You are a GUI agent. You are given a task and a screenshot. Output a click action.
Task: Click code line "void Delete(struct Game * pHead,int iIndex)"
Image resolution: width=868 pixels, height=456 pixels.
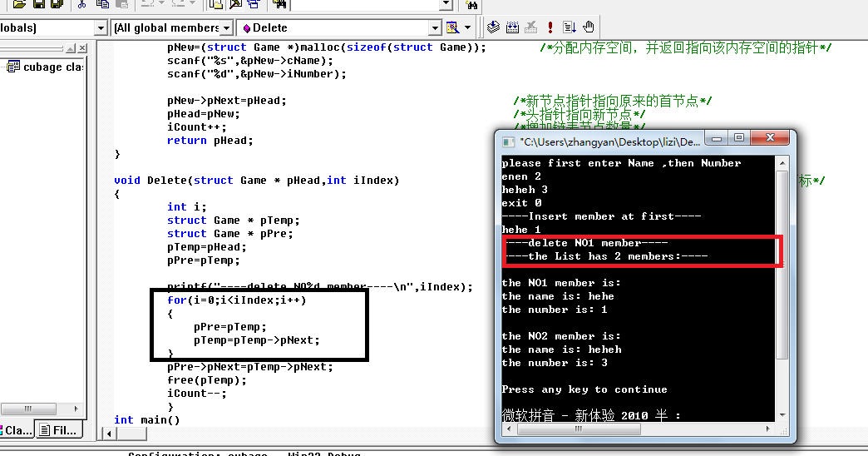click(x=256, y=181)
